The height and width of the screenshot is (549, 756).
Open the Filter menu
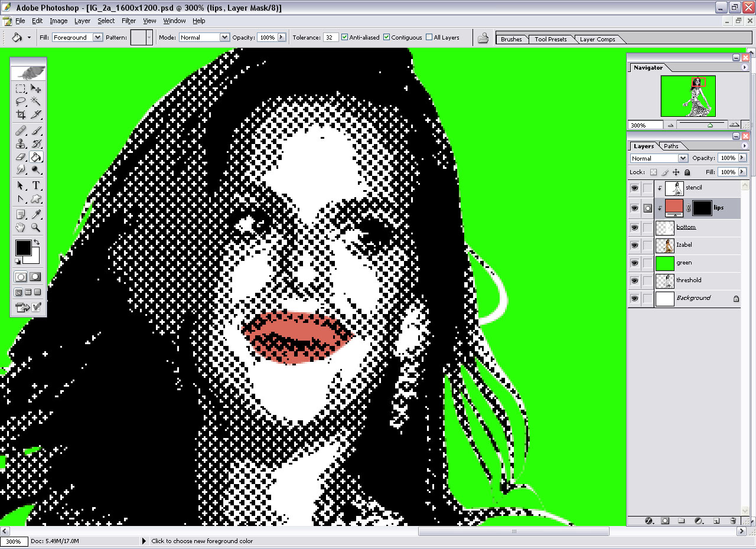click(129, 21)
